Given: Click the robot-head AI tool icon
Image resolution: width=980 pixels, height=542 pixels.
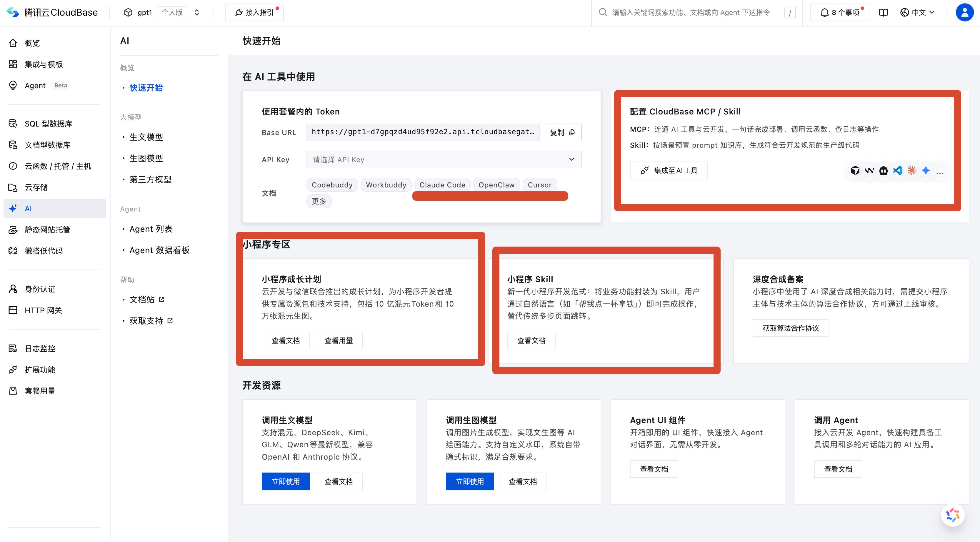Looking at the screenshot, I should tap(883, 171).
